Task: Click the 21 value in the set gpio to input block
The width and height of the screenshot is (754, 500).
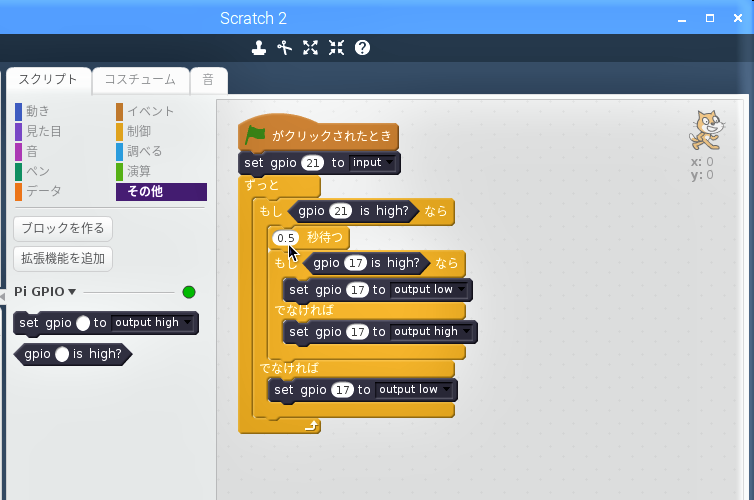Action: [x=313, y=163]
